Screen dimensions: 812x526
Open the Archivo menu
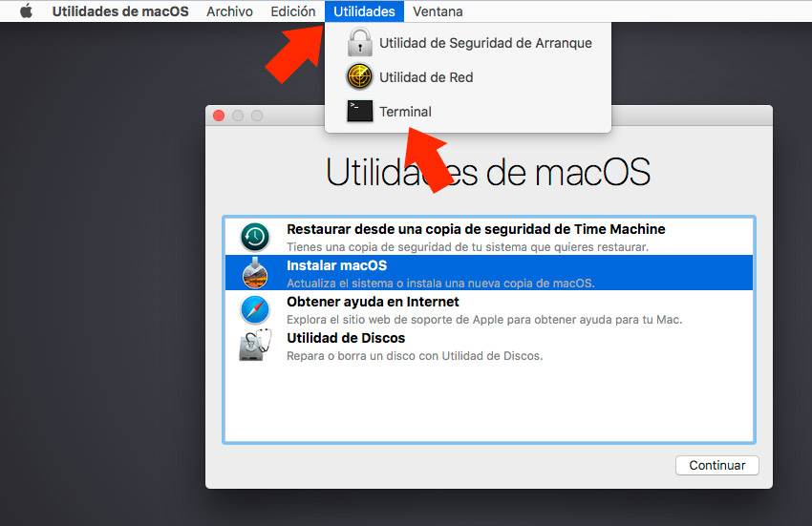click(x=229, y=11)
